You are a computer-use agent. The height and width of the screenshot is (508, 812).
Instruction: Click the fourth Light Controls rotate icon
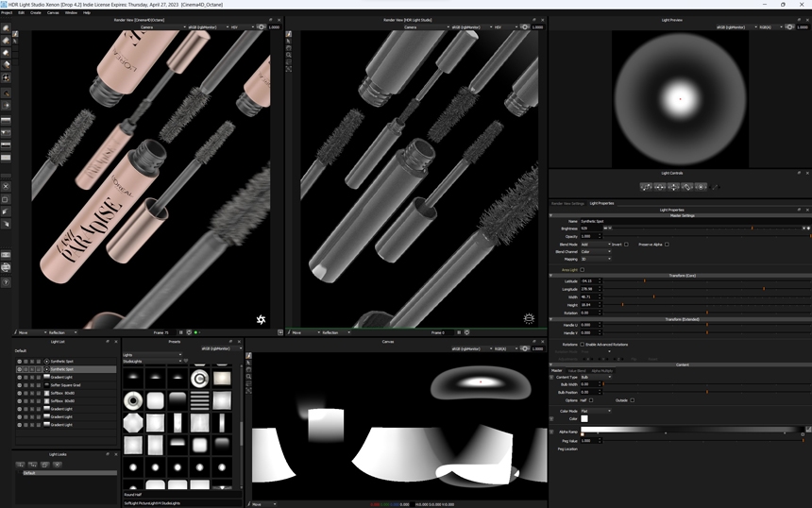click(687, 187)
